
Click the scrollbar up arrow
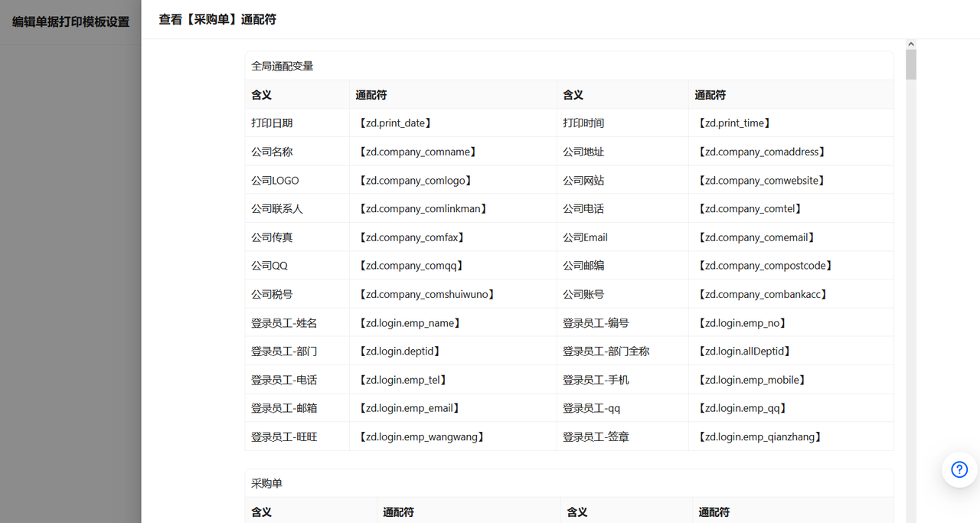click(911, 44)
